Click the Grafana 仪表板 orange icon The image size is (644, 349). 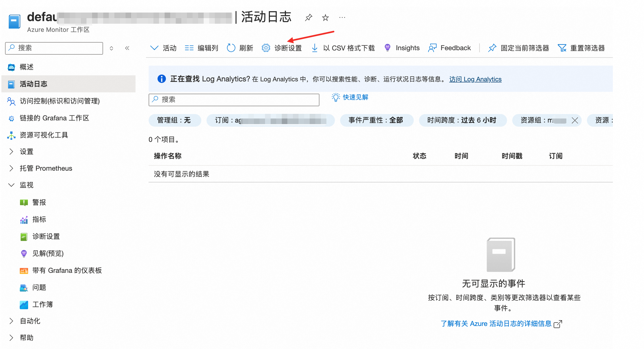24,270
